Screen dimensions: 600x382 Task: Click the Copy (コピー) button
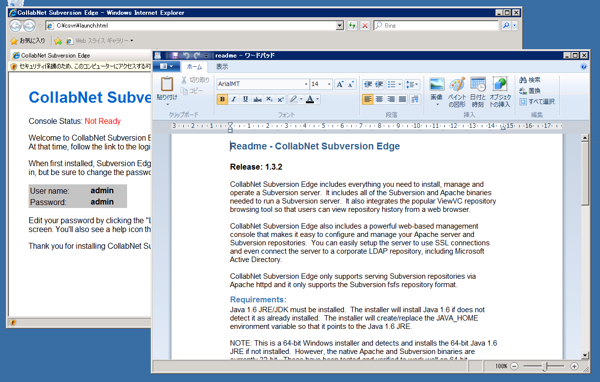click(x=192, y=91)
